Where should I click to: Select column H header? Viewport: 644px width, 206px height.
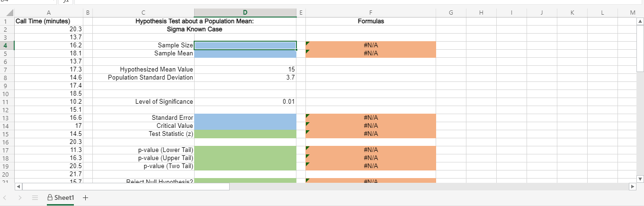pyautogui.click(x=481, y=13)
